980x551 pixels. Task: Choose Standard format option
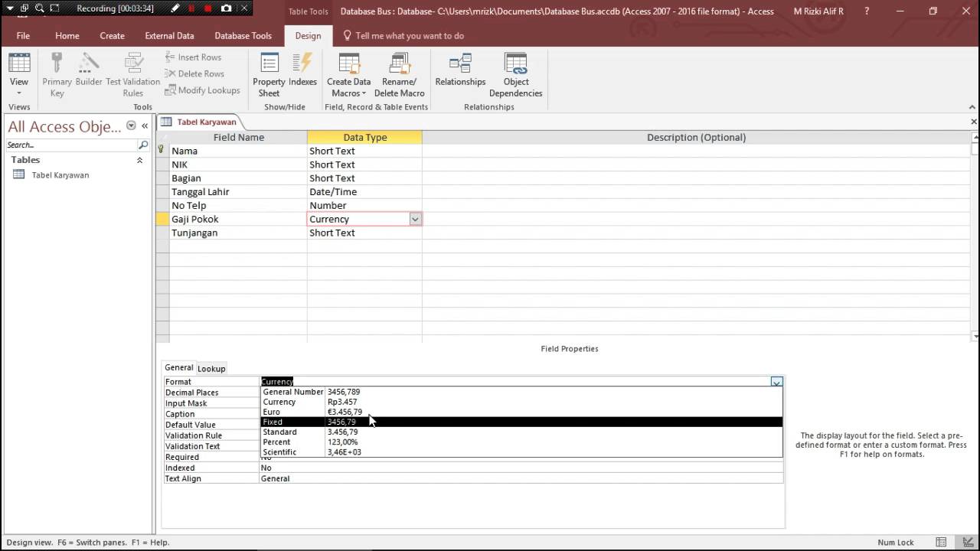[x=521, y=432]
